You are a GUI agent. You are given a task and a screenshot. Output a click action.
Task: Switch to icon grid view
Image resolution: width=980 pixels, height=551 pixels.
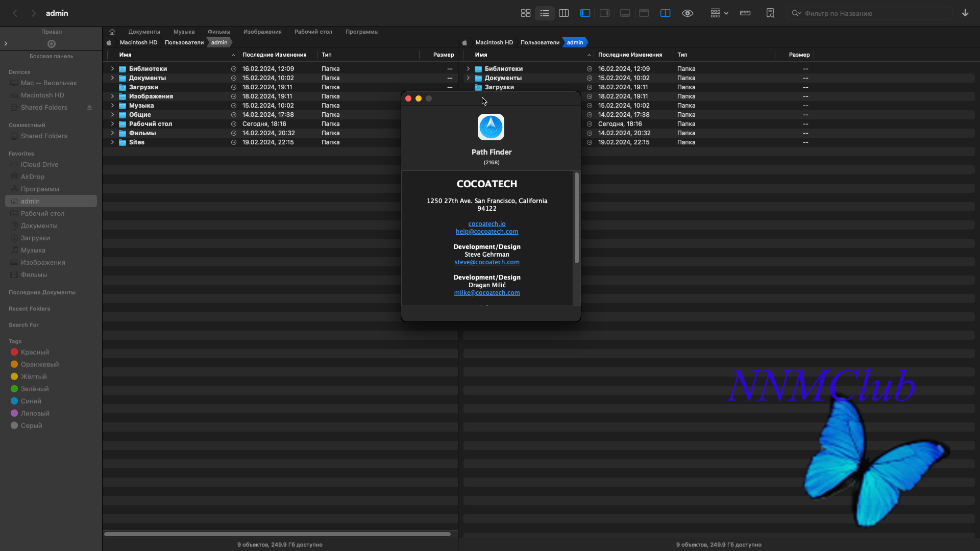point(525,13)
